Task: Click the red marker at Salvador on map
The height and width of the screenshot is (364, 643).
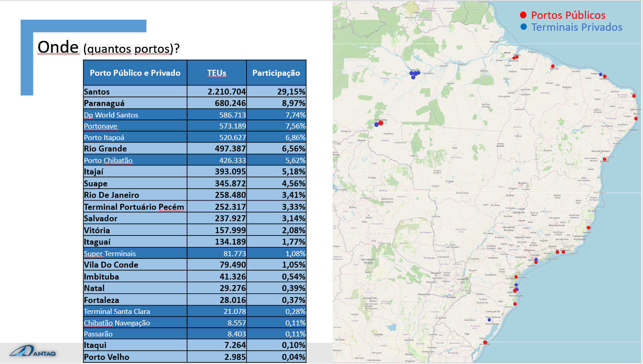Action: point(603,160)
